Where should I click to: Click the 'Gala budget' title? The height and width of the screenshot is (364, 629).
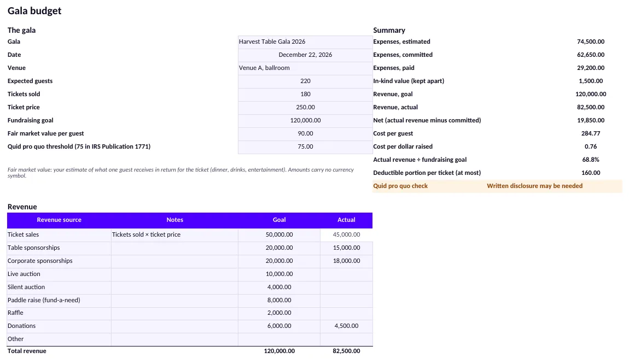[x=34, y=11]
